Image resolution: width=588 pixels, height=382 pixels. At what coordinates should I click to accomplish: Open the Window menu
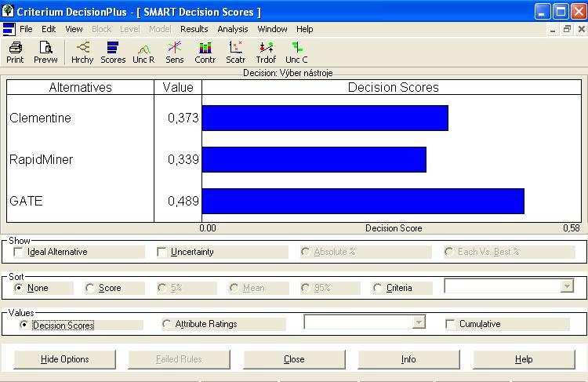tap(272, 29)
